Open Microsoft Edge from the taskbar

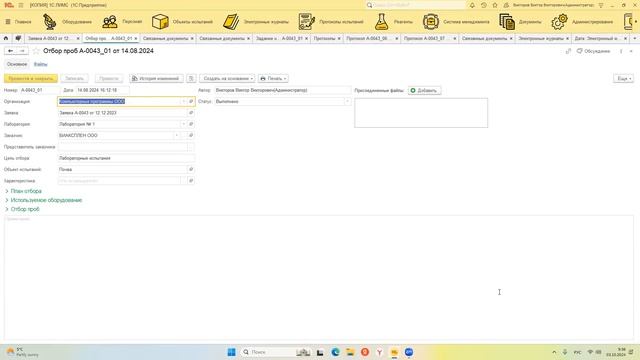336,352
